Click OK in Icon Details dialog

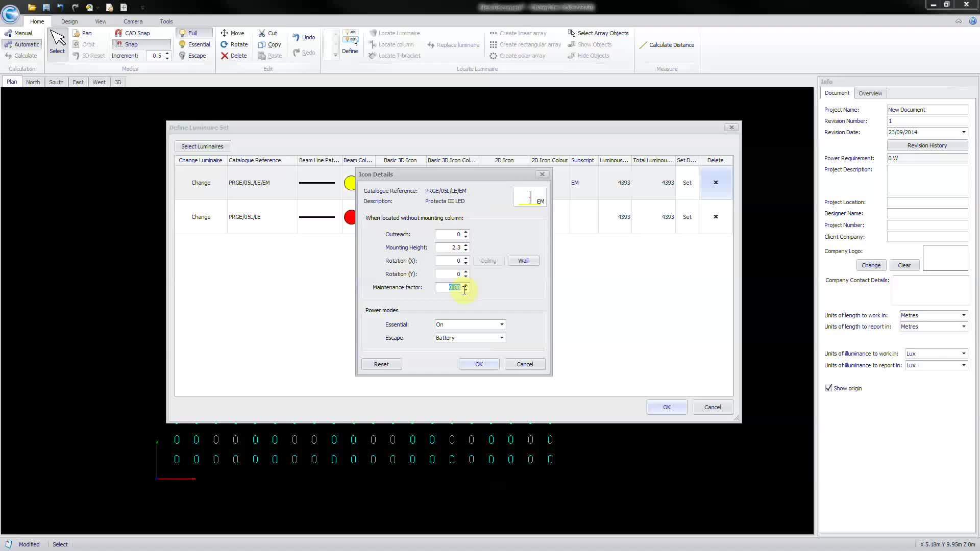479,364
